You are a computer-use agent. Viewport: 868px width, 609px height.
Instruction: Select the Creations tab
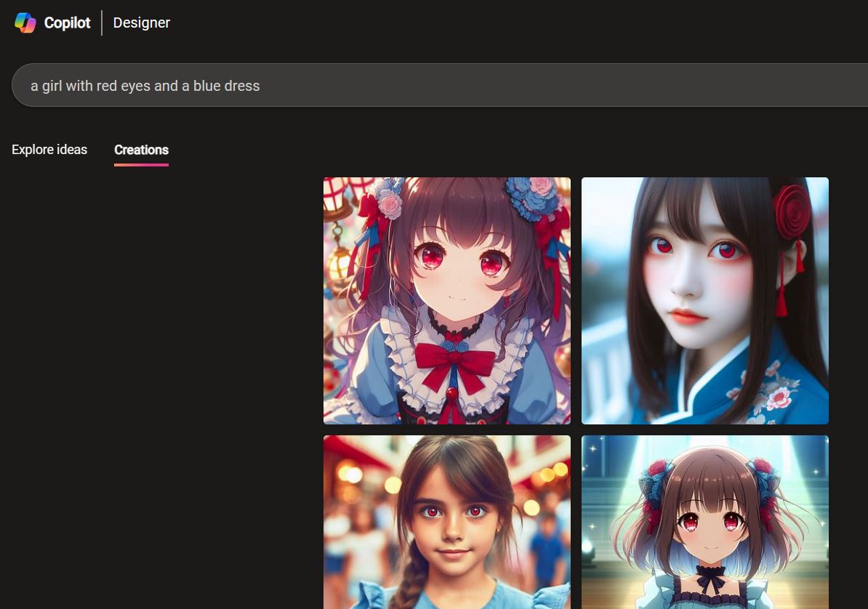[x=141, y=150]
